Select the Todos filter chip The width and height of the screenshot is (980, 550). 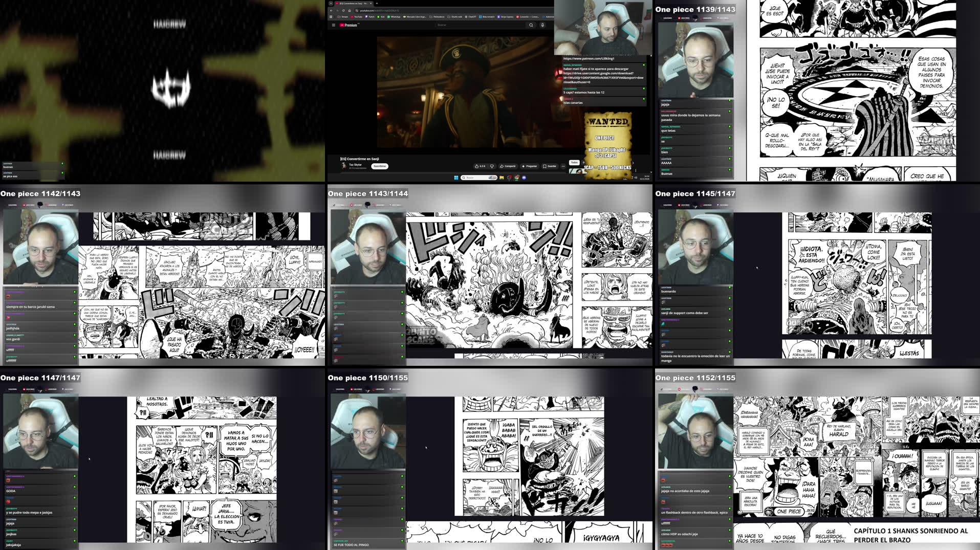(x=575, y=162)
